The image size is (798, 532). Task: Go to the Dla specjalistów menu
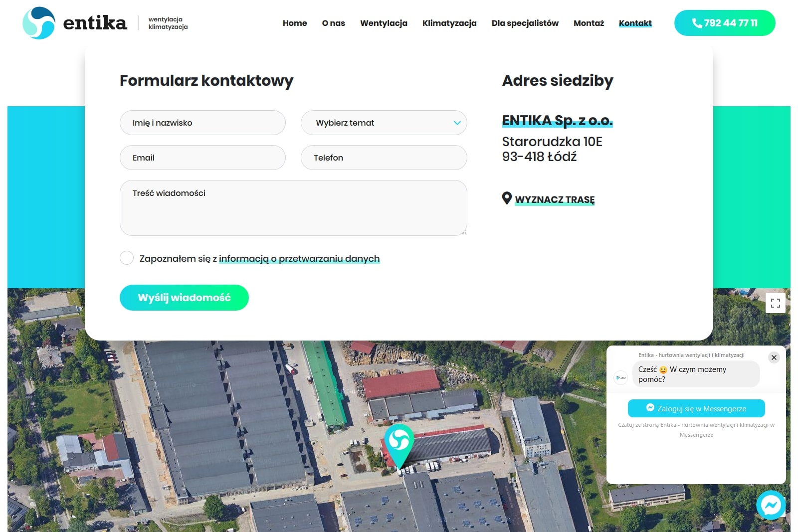coord(525,23)
